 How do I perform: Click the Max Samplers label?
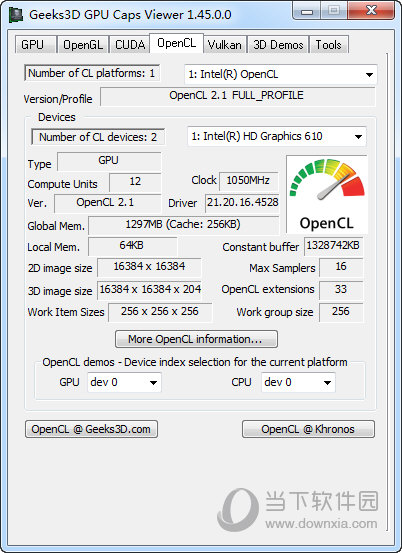pos(282,268)
